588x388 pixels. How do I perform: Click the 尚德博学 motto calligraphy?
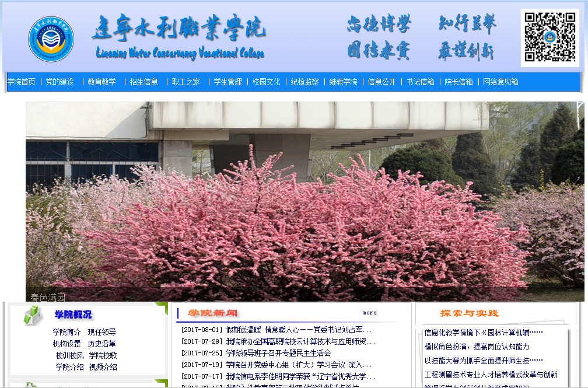[x=379, y=25]
